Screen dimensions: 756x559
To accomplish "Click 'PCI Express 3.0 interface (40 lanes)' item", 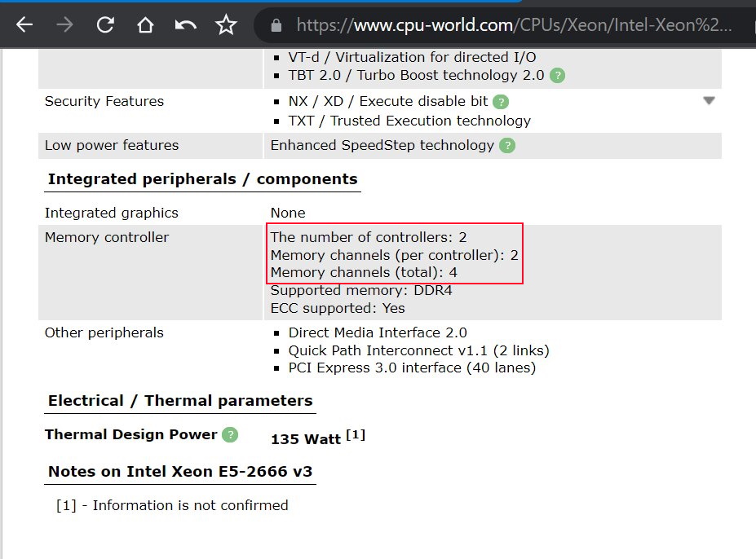I will click(x=412, y=368).
